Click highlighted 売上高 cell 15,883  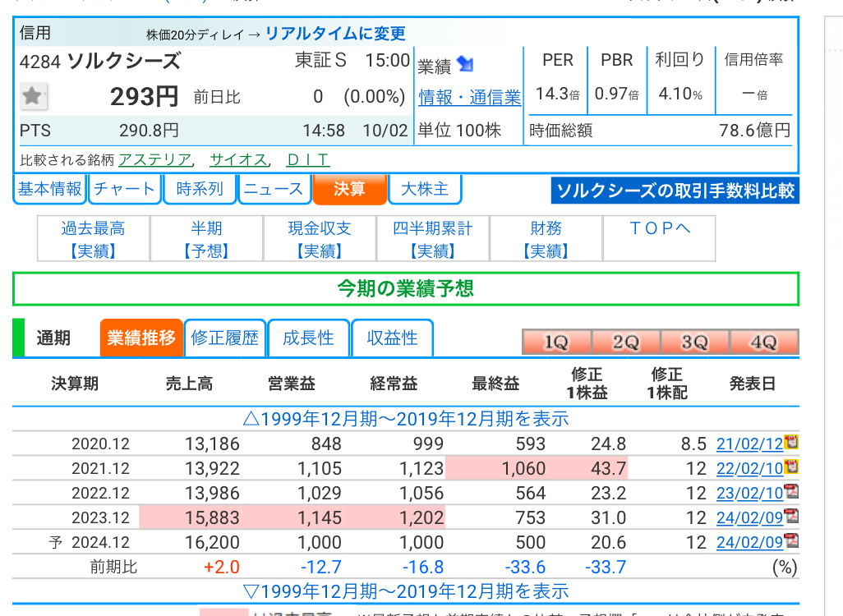click(x=191, y=517)
